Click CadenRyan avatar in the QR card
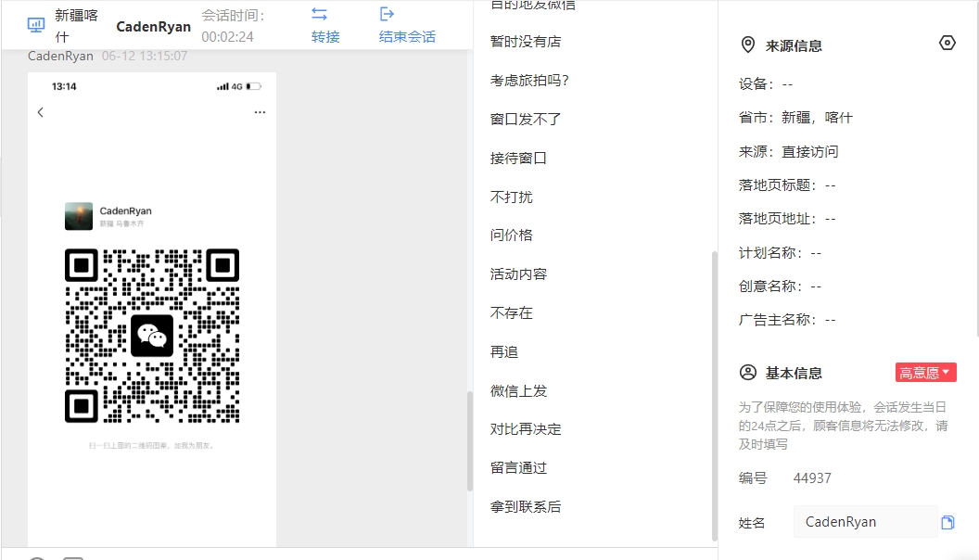 (x=79, y=216)
